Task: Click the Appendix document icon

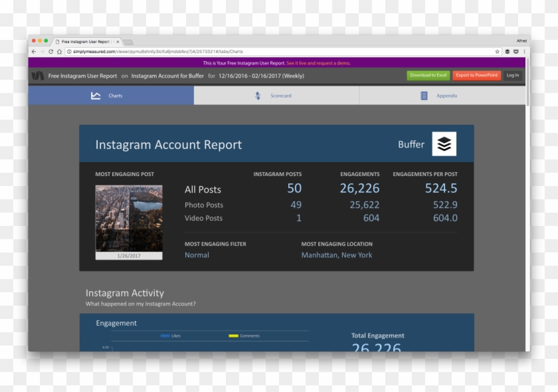Action: (x=423, y=95)
